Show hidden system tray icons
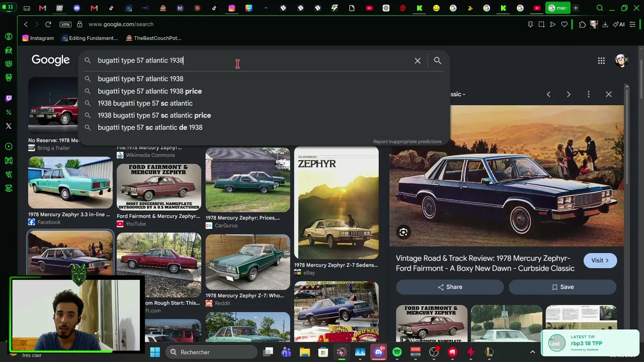The width and height of the screenshot is (644, 362). [532, 352]
